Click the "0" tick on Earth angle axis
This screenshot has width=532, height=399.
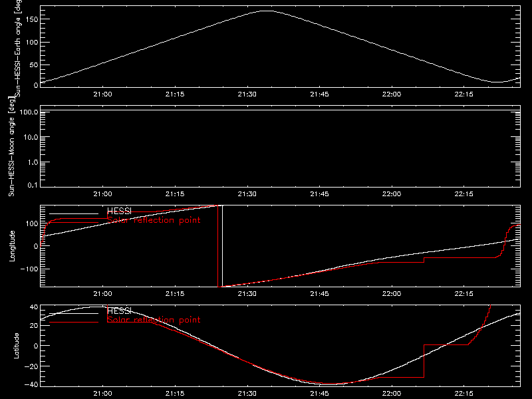[x=36, y=85]
